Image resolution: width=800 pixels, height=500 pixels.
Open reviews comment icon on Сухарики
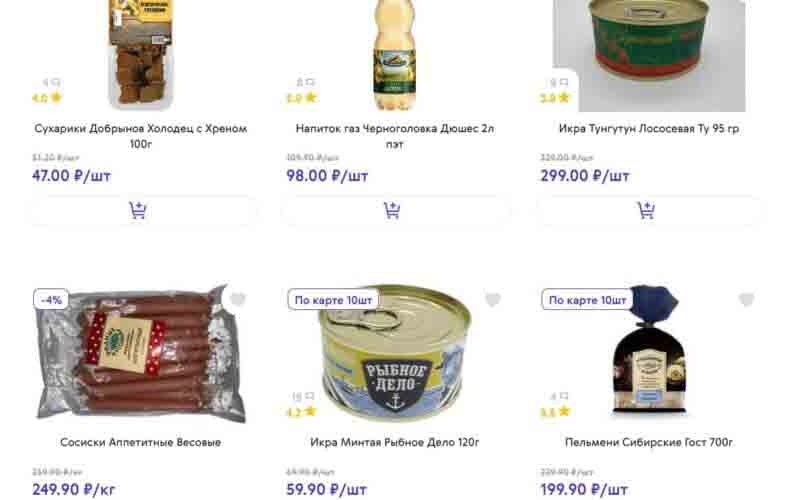pos(56,82)
